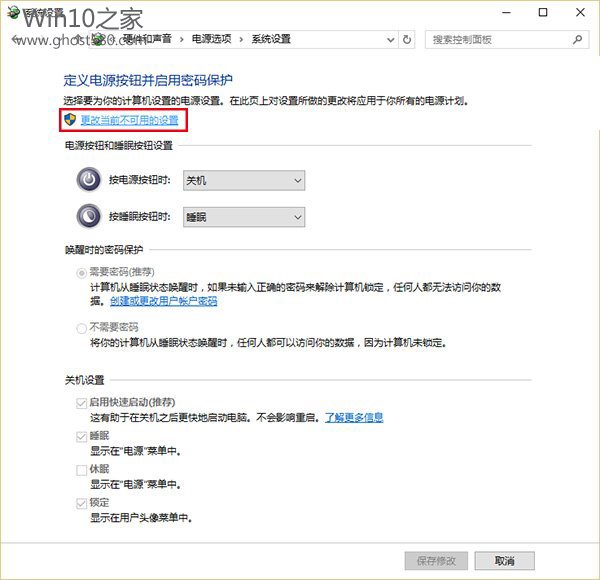
Task: Click the 保存修改 button
Action: (x=436, y=561)
